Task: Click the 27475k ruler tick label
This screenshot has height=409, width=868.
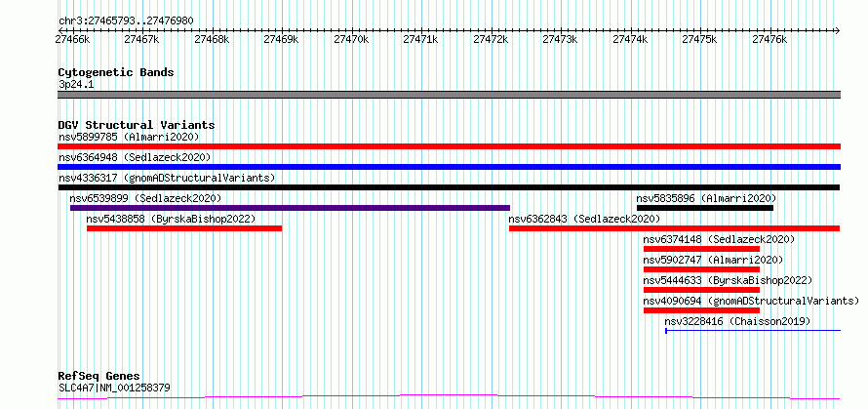Action: tap(700, 39)
